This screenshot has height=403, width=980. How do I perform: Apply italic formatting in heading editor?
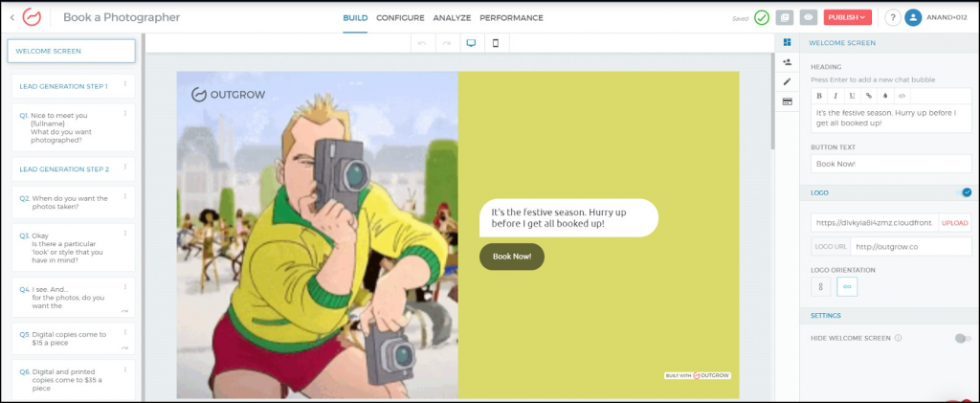[835, 96]
